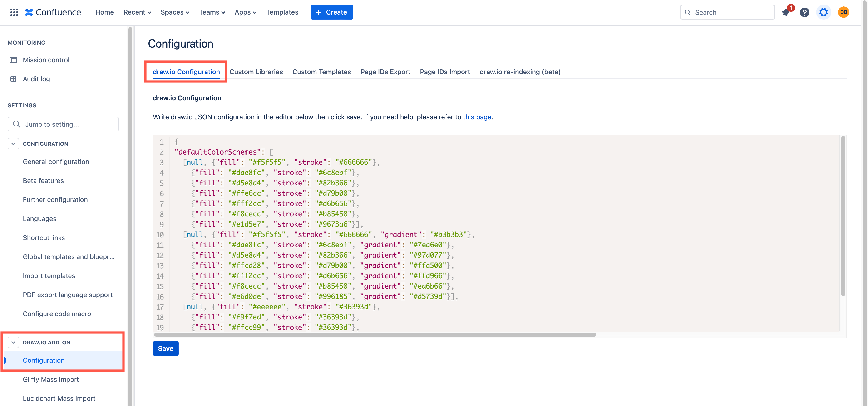Open the settings gear icon
The width and height of the screenshot is (868, 406).
[x=824, y=12]
